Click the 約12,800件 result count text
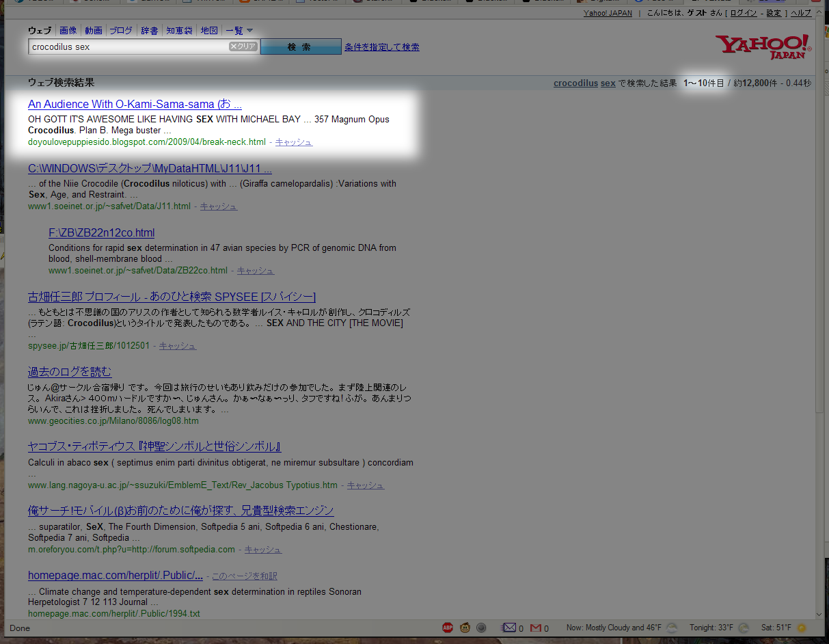 click(755, 83)
